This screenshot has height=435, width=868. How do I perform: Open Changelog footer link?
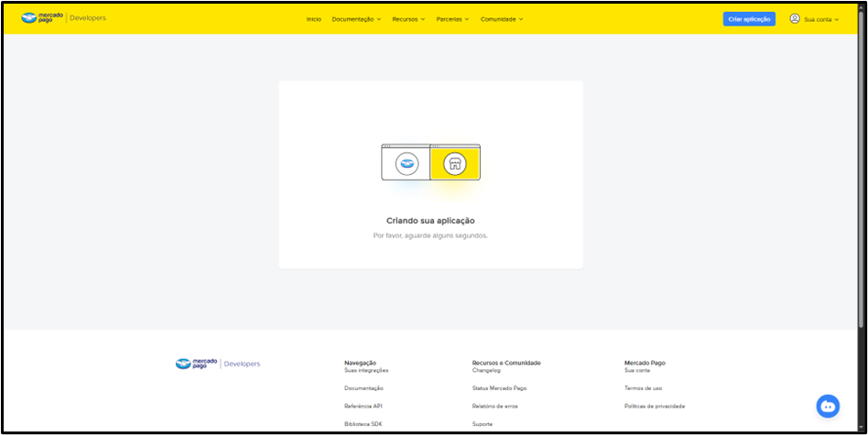(x=486, y=370)
